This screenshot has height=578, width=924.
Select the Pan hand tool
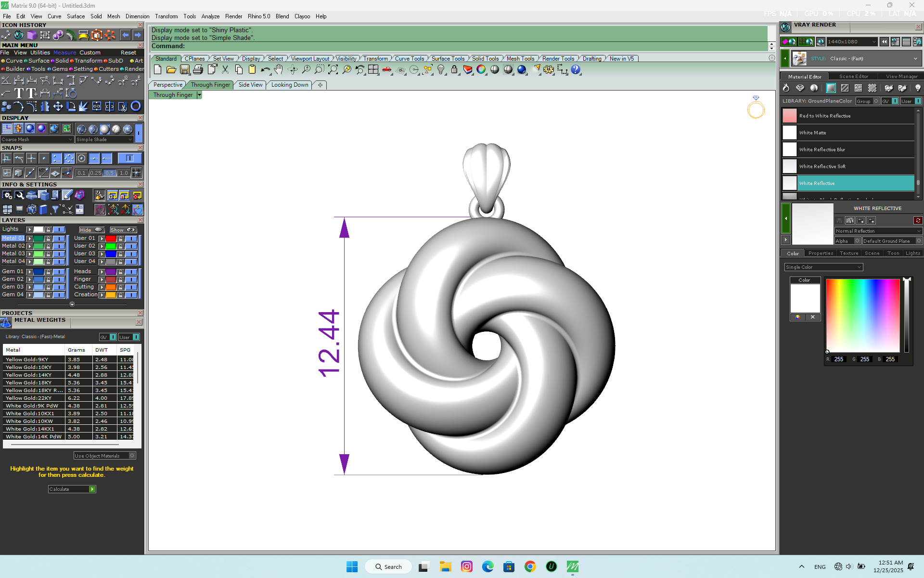[x=278, y=70]
